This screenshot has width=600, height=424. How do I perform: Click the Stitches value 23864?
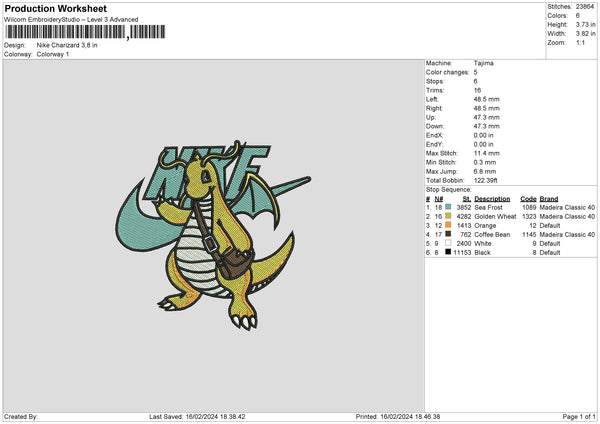[x=585, y=7]
